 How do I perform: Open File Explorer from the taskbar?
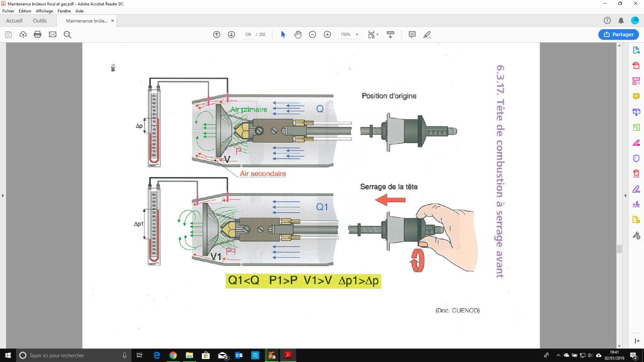coord(189,355)
